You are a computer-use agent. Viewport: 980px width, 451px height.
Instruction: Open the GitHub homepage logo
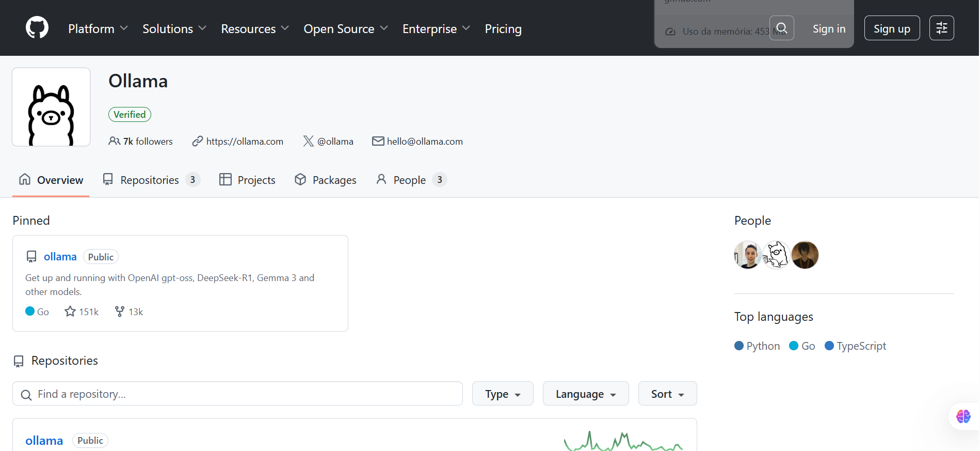coord(37,28)
